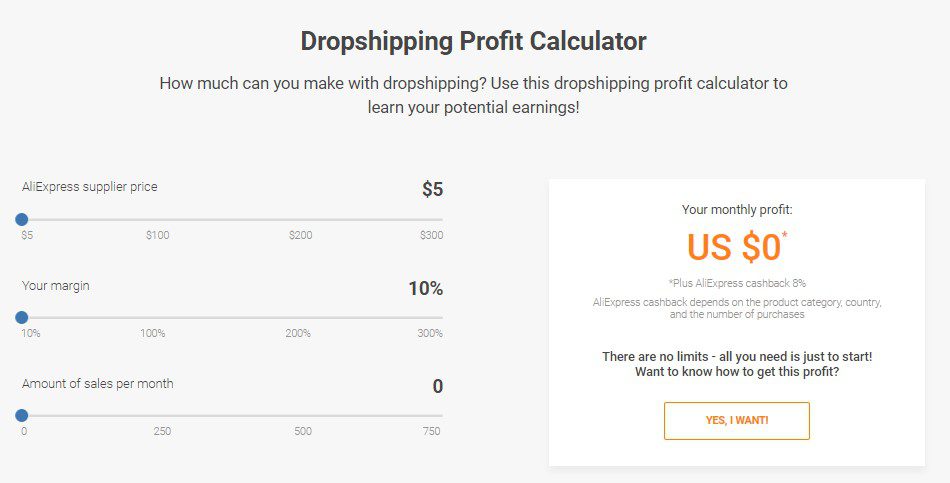Click the Dropshipping Profit Calculator heading

pyautogui.click(x=474, y=41)
